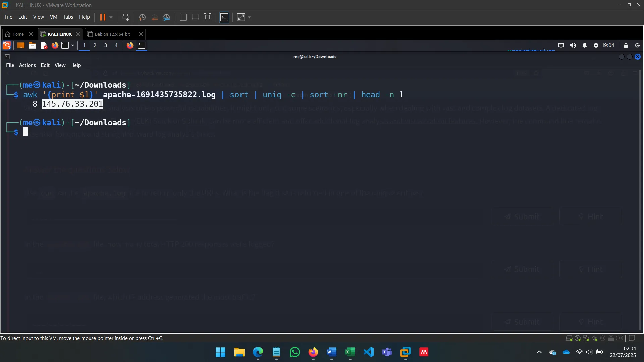Open the file manager from the panel
This screenshot has width=644, height=362.
point(32,45)
